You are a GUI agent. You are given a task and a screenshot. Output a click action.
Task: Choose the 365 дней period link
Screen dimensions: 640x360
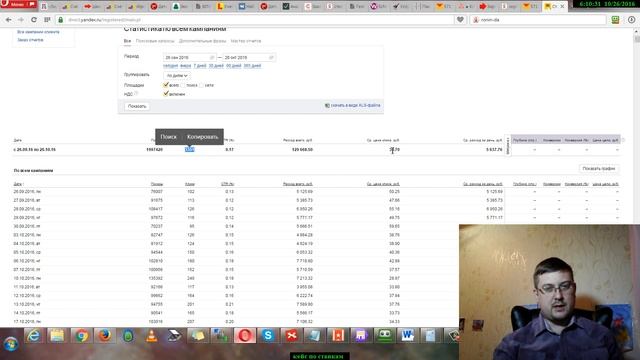pos(252,66)
